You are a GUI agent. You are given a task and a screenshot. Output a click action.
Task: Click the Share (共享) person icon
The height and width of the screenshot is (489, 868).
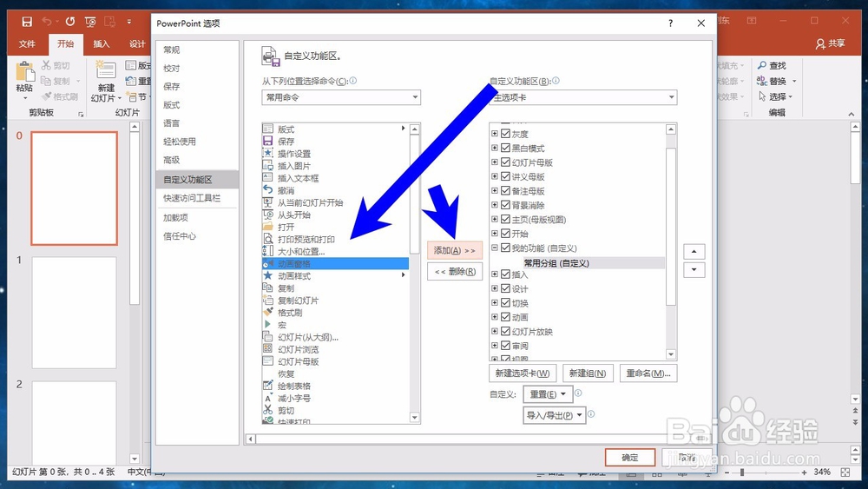(820, 43)
